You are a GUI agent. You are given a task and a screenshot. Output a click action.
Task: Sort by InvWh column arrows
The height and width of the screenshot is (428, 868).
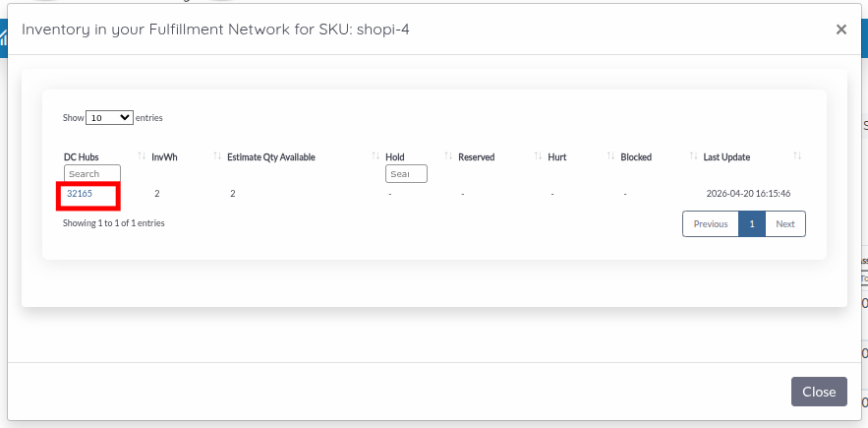point(217,156)
